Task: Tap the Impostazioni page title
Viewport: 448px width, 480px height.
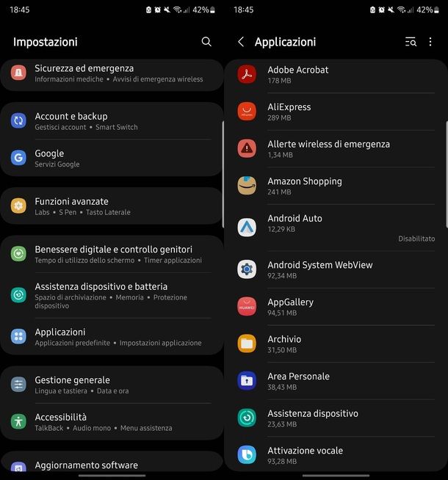Action: point(46,42)
